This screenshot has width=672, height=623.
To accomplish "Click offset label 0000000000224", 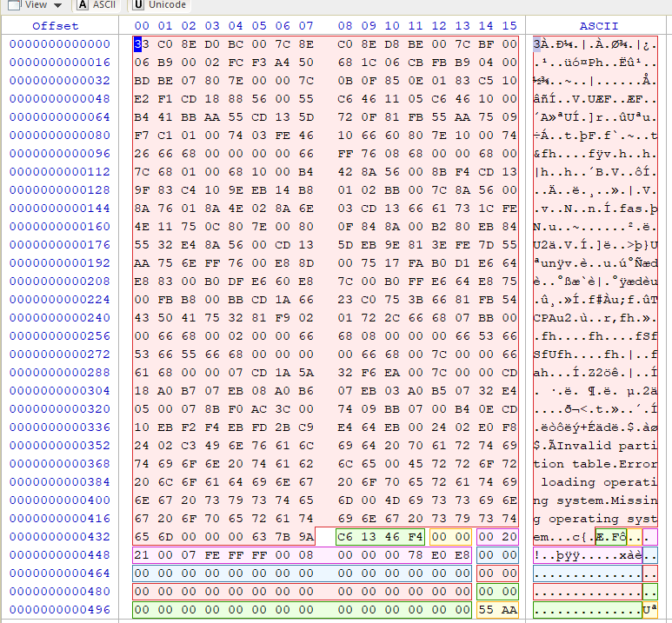I will tap(60, 300).
